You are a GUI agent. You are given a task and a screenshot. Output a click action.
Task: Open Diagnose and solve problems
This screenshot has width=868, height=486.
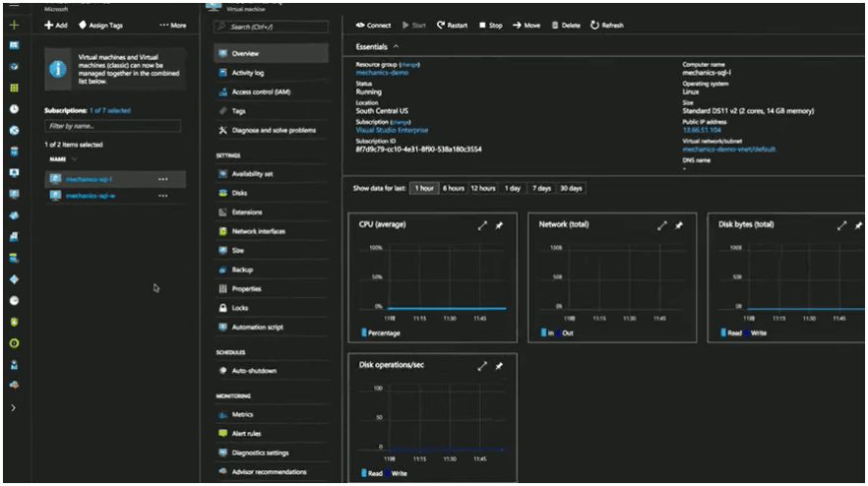pos(272,130)
